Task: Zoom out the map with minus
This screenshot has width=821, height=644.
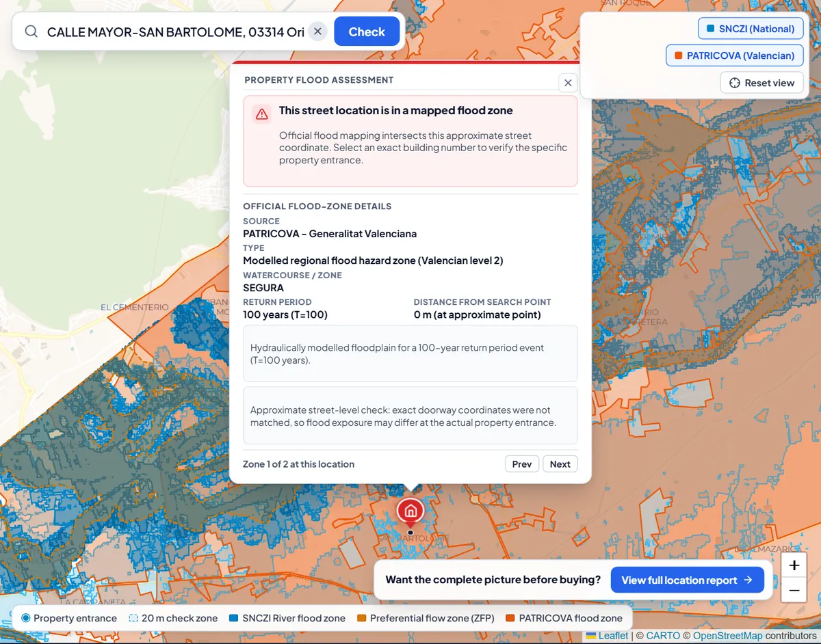Action: 794,590
